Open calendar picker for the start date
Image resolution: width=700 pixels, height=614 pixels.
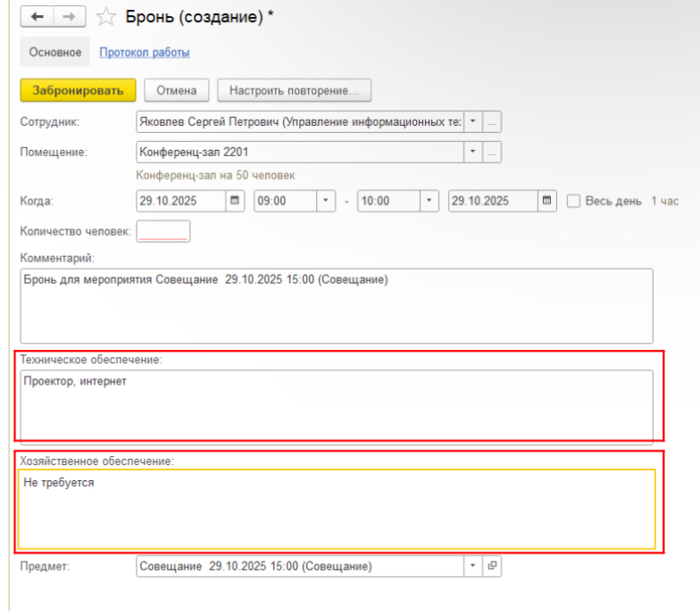pyautogui.click(x=235, y=201)
